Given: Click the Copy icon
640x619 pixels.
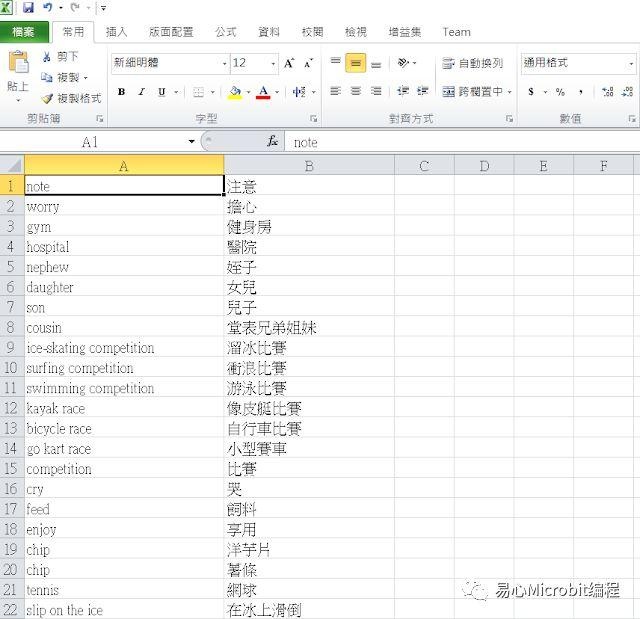Looking at the screenshot, I should pos(47,77).
